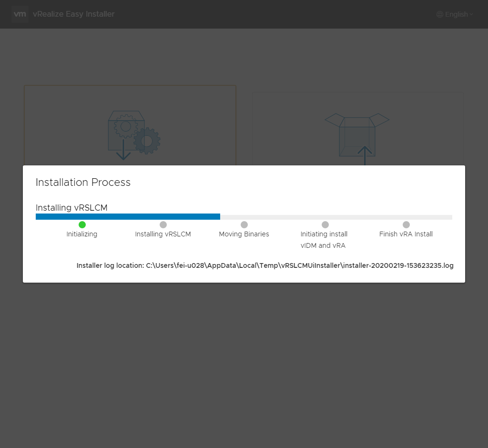This screenshot has width=488, height=448.
Task: Click the Initiating install vIDM and vRA label
Action: point(324,240)
